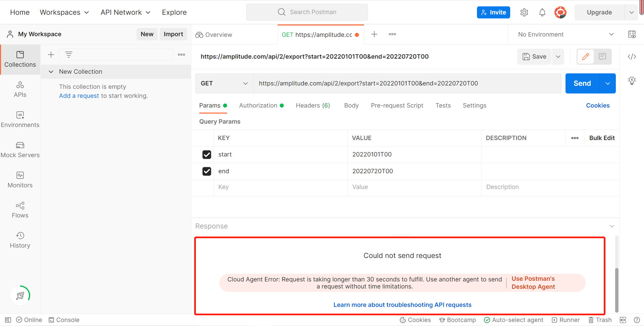Click Use Postman's Desktop Agent link
Image resolution: width=644 pixels, height=326 pixels.
[x=533, y=283]
